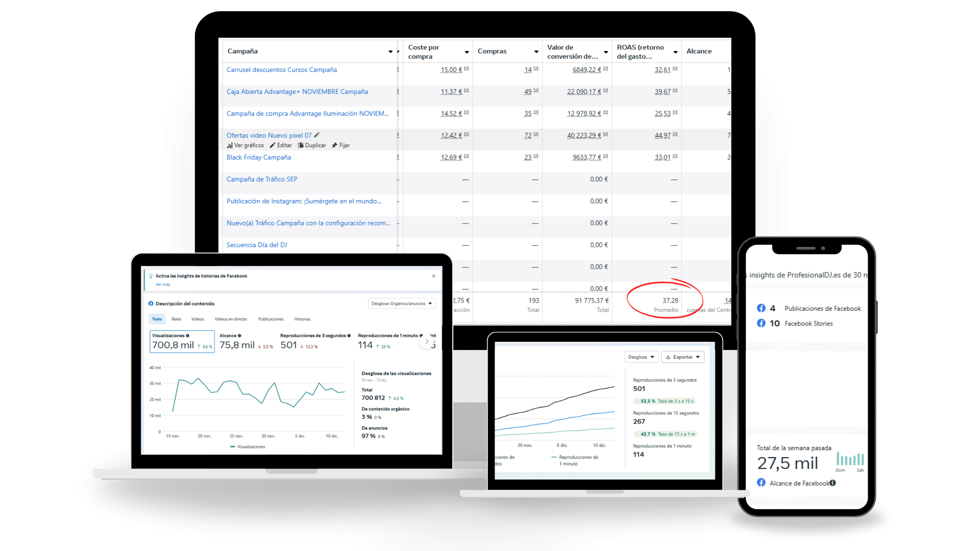Open the Desglose: Orgánico/anuncios dropdown

(402, 304)
